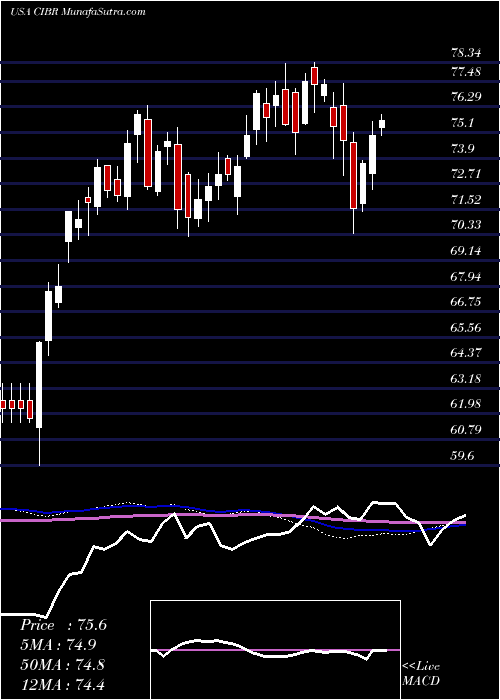Select the 73.9 price axis label
This screenshot has height=700, width=500.
tap(462, 149)
